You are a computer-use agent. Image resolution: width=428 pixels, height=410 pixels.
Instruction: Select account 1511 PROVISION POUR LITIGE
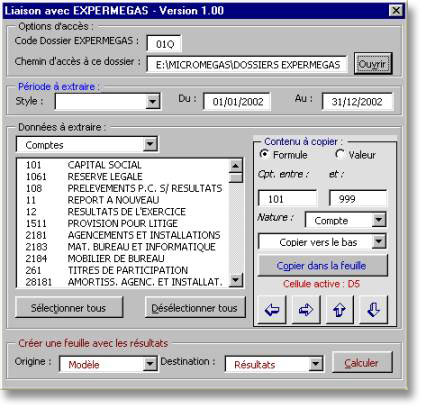click(123, 223)
